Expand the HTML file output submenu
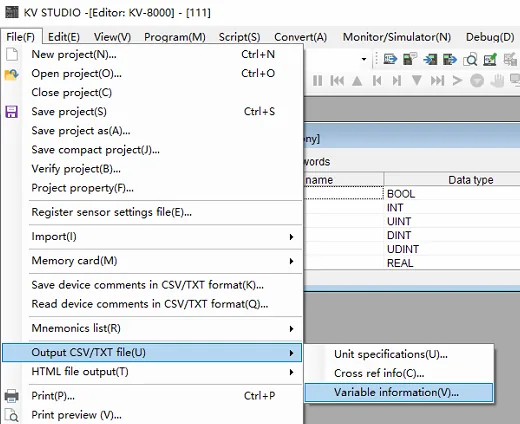Viewport: 520px width, 424px height. point(291,372)
